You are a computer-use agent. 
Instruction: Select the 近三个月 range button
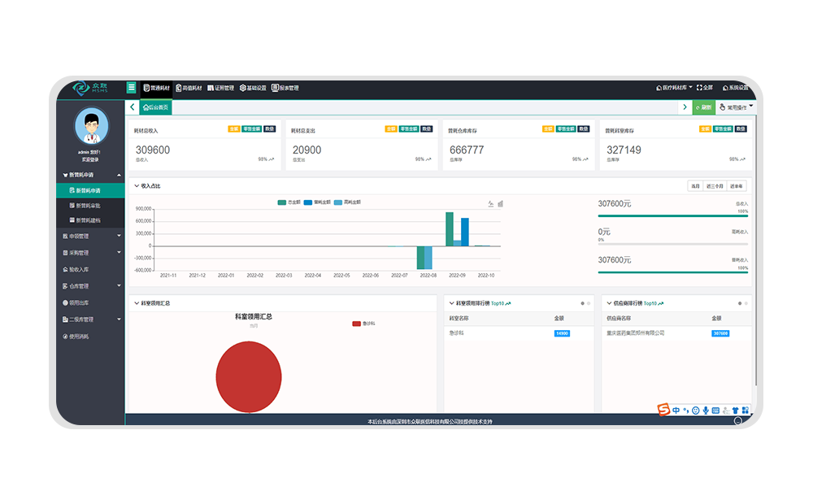click(x=715, y=186)
